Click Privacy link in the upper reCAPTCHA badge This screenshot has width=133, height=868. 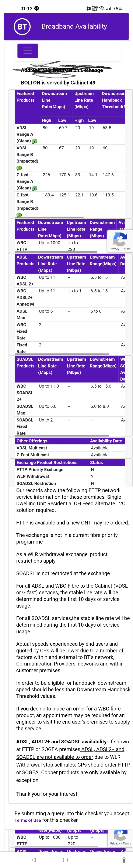114,249
